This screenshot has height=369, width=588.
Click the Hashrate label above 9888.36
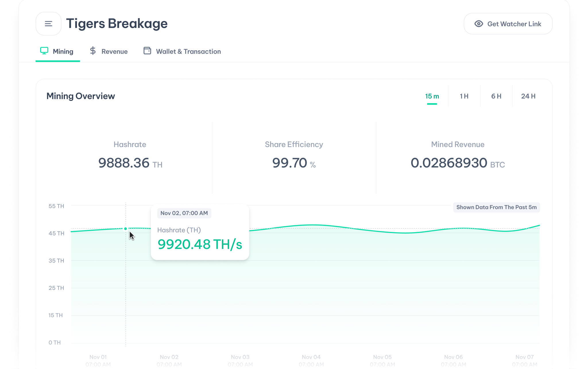tap(130, 145)
